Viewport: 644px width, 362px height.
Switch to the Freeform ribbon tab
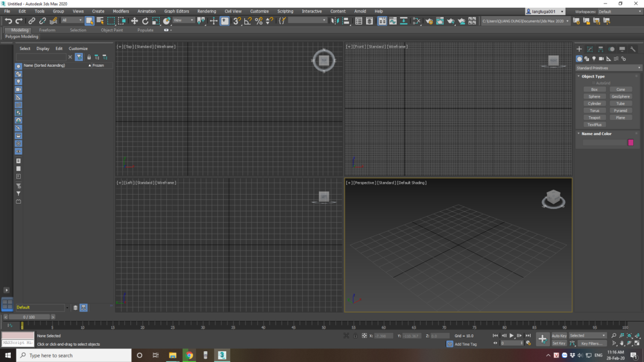pos(47,30)
